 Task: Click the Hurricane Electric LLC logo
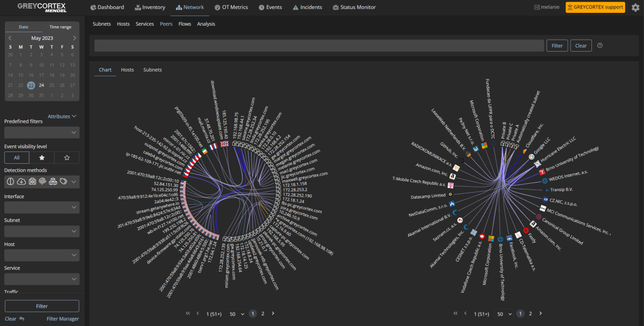click(x=537, y=163)
